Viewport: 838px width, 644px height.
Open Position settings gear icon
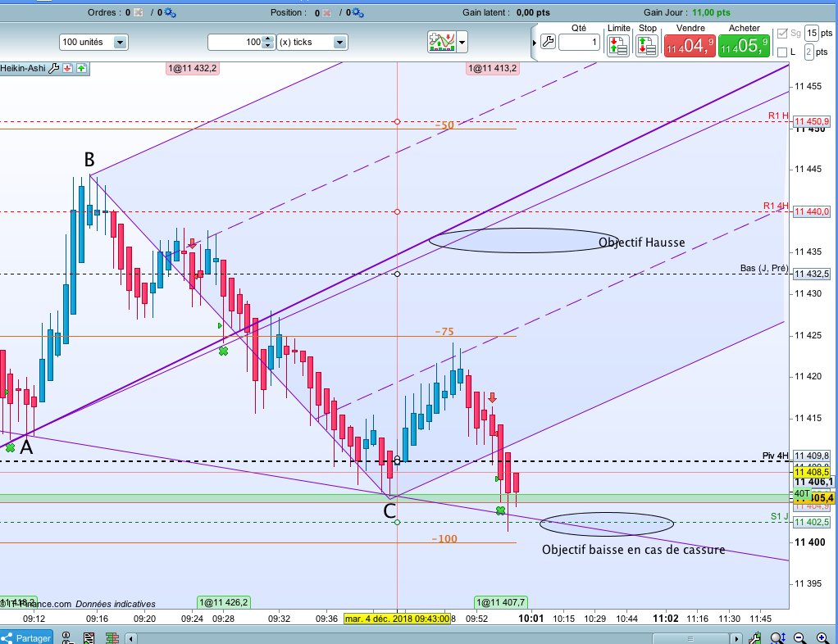point(358,12)
